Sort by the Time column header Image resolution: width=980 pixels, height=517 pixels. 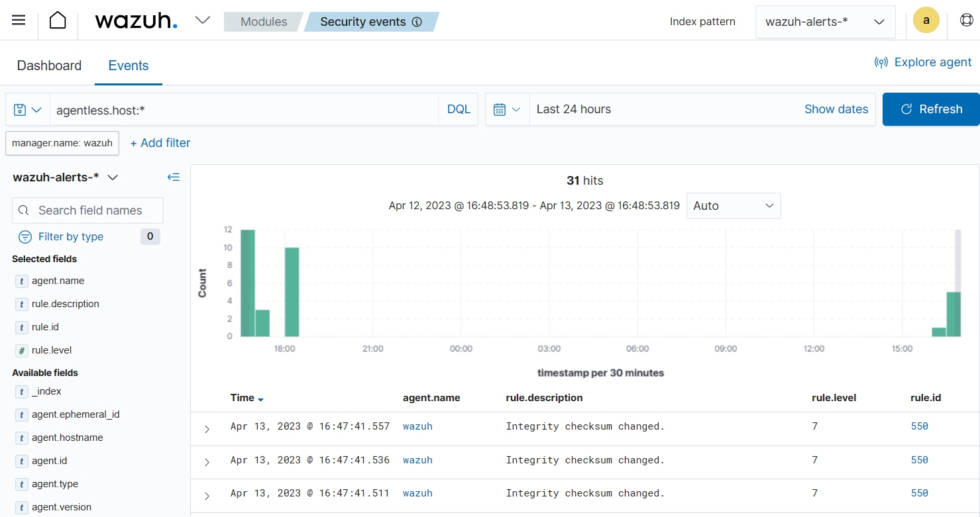247,398
